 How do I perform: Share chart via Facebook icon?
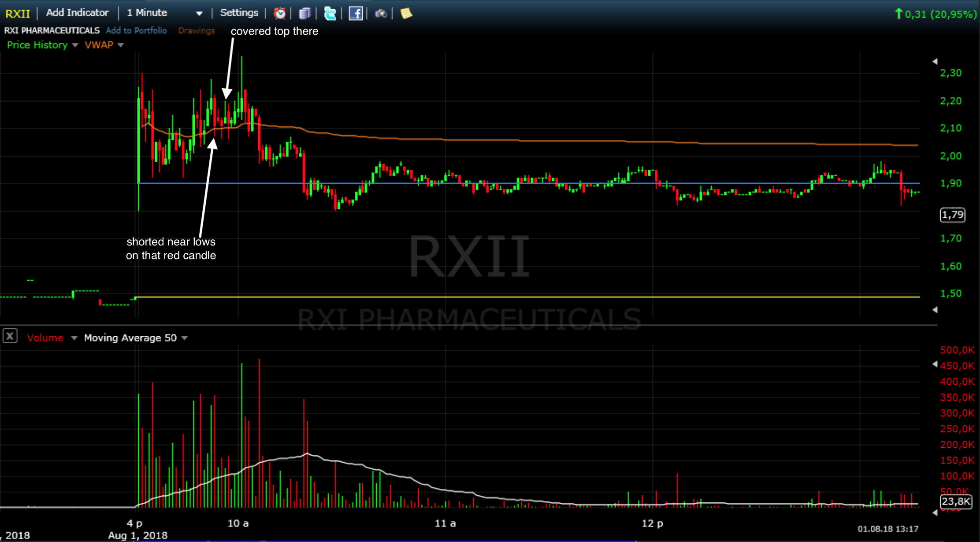tap(355, 14)
